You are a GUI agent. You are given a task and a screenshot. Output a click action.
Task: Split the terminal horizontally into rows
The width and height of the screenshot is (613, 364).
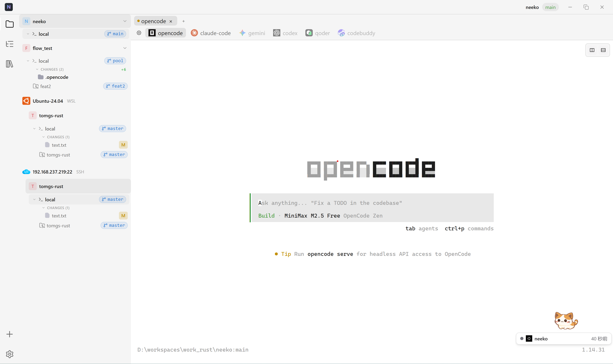click(603, 50)
